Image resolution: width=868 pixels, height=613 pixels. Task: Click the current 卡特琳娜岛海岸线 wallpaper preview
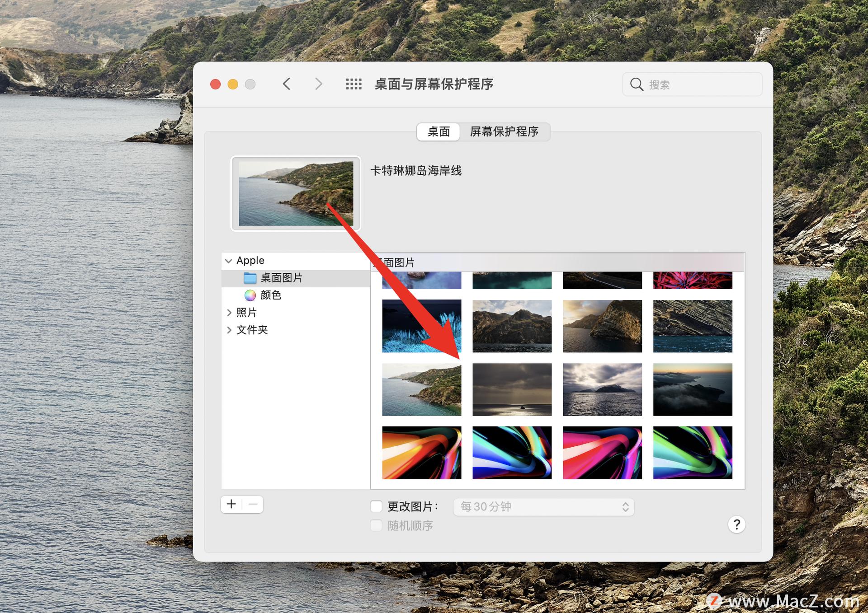295,193
